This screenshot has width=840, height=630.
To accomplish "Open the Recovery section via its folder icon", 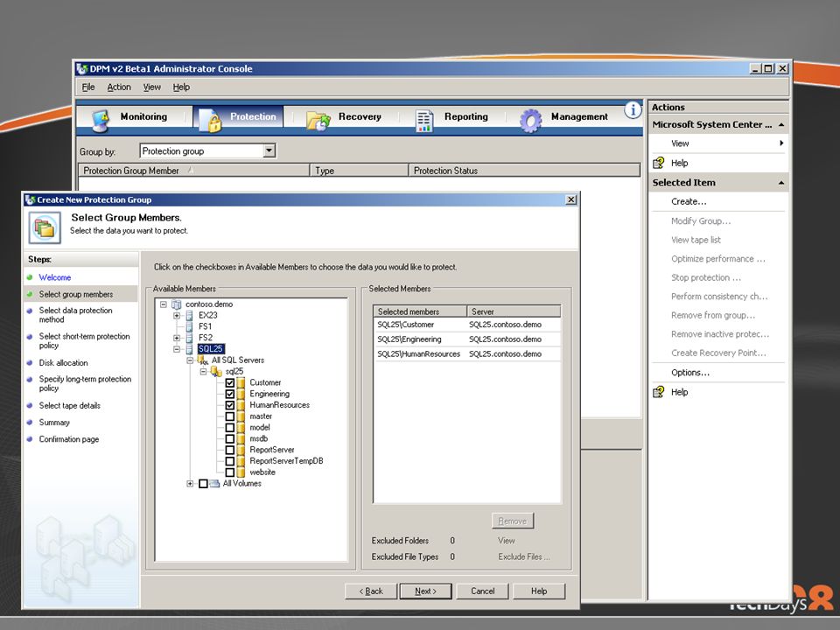I will coord(318,120).
